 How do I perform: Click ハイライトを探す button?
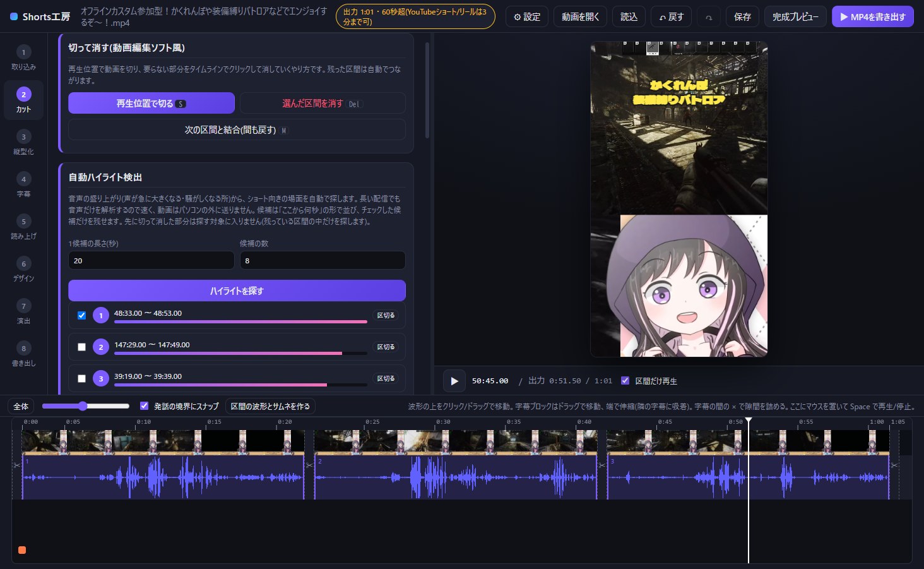[237, 290]
